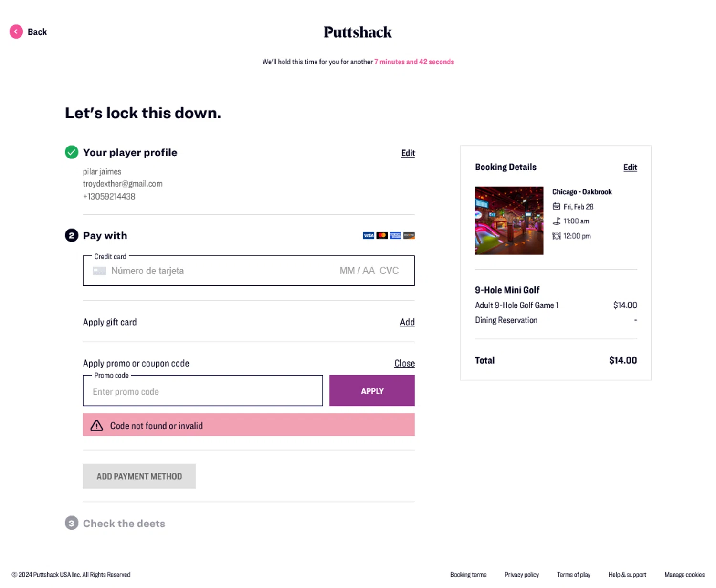This screenshot has height=588, width=716.
Task: Click the American Express logo
Action: coord(395,235)
